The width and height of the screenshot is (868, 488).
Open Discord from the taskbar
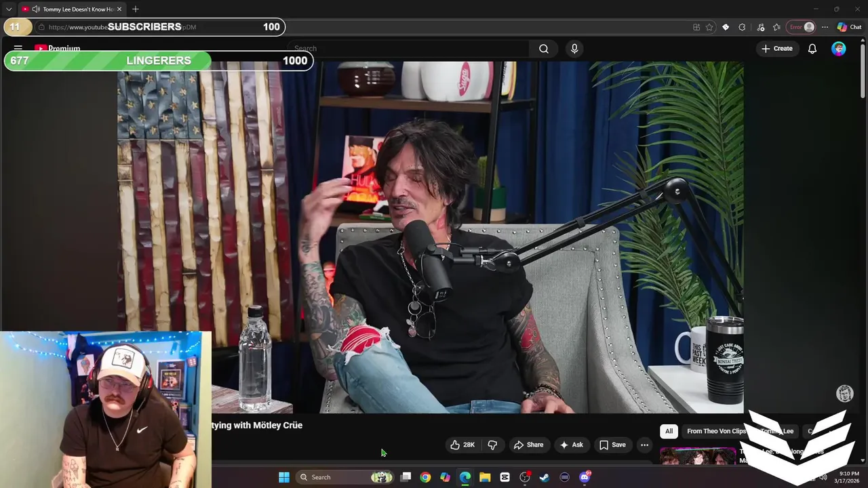coord(585,477)
